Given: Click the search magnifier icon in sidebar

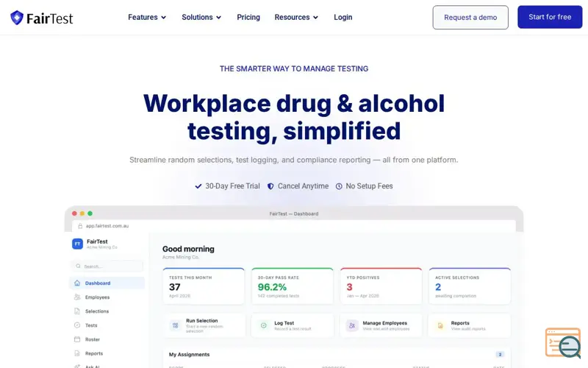Looking at the screenshot, I should pyautogui.click(x=78, y=266).
